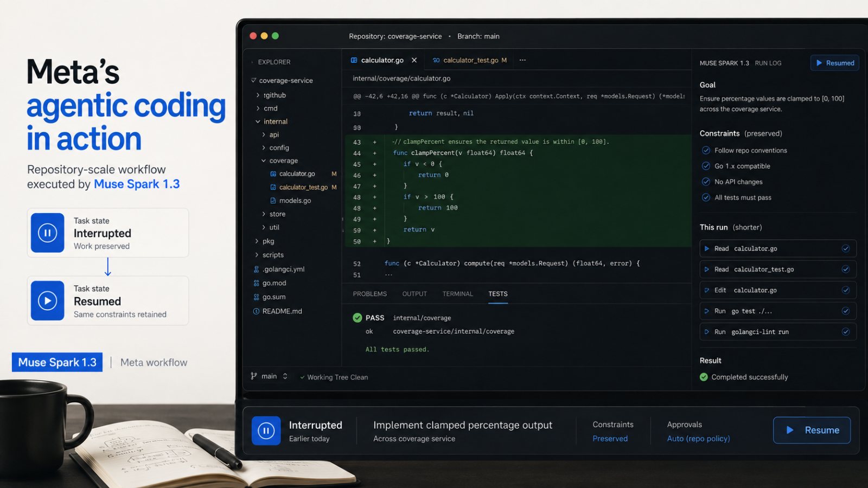868x488 pixels.
Task: Click the Resume button in the bottom bar
Action: (812, 430)
